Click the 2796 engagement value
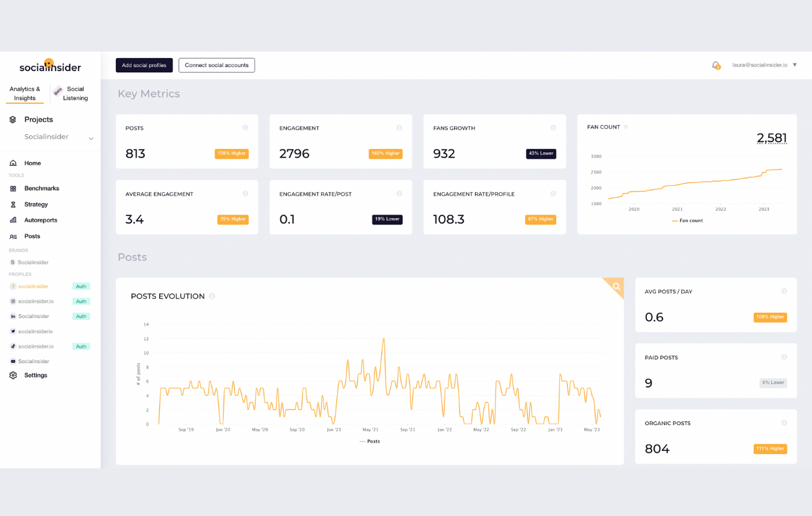Screen dimensions: 812x516 295,154
